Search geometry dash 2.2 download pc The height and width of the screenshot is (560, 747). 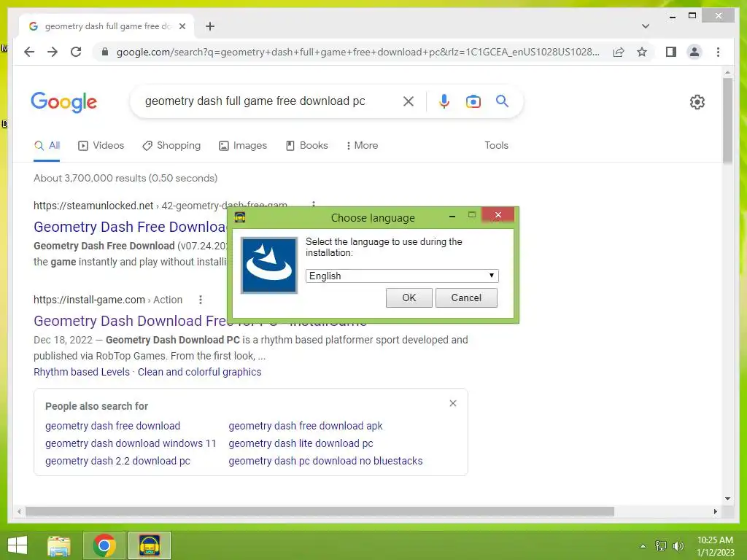click(x=117, y=461)
